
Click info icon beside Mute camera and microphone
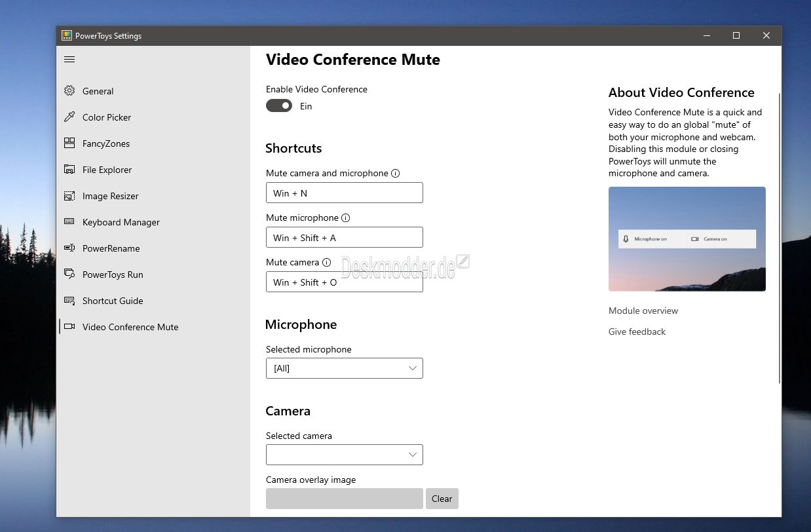(x=395, y=174)
